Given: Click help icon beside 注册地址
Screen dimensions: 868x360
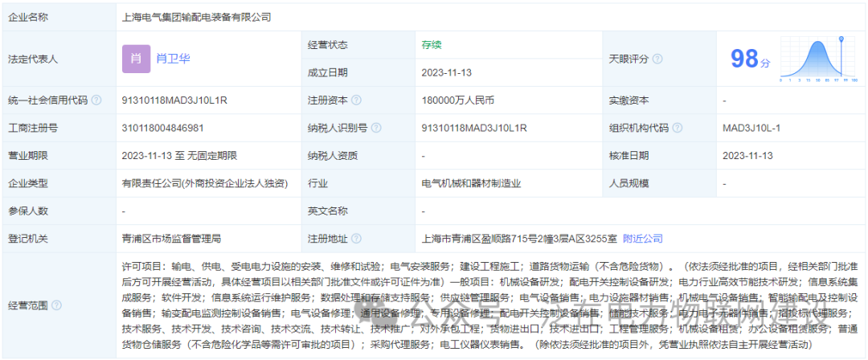Looking at the screenshot, I should click(357, 239).
